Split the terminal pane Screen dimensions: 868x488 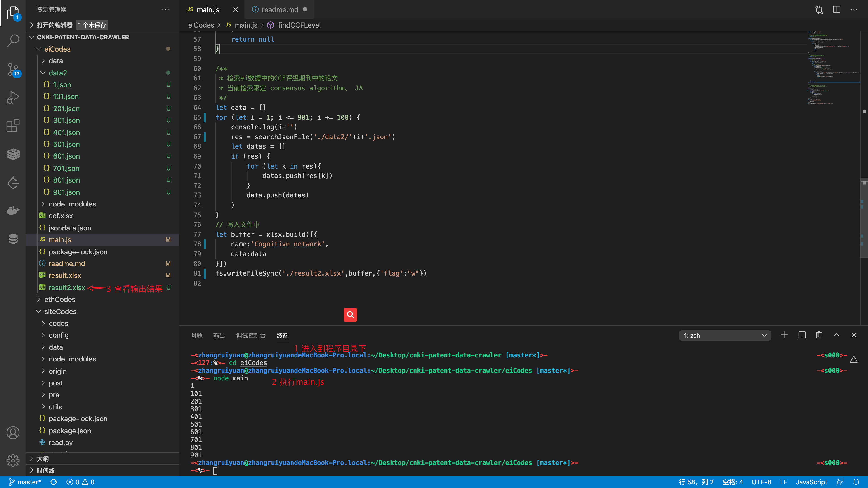[802, 335]
